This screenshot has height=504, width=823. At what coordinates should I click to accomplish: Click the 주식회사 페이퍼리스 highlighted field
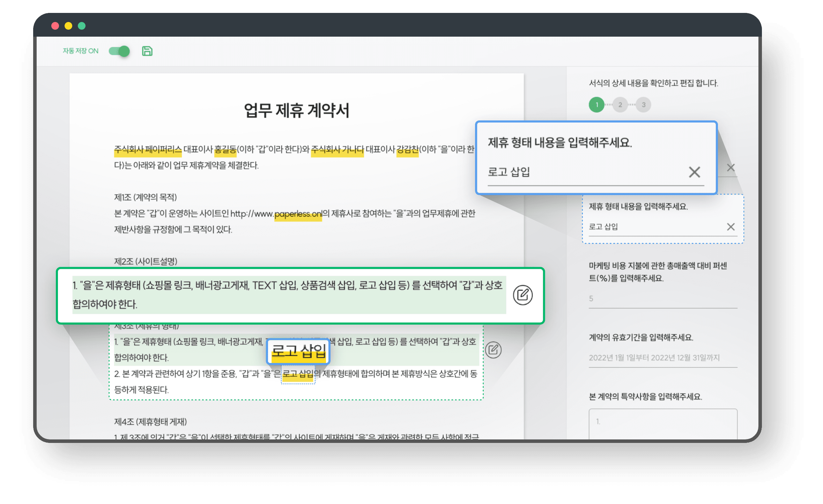[x=148, y=151]
